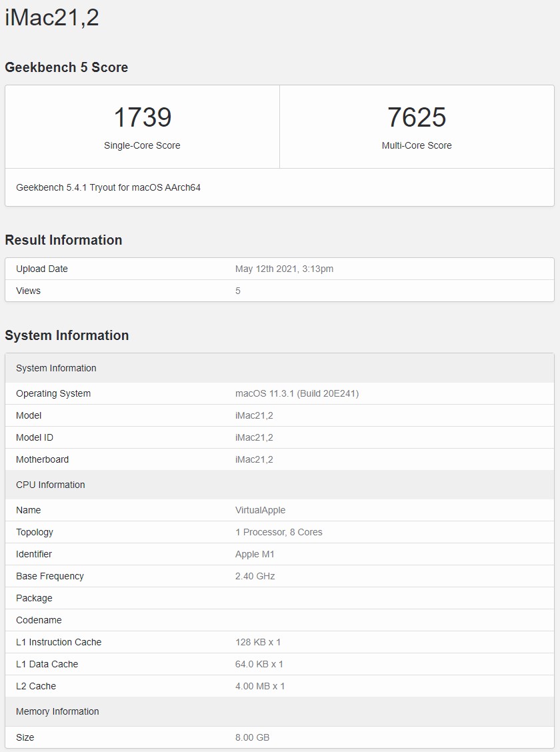Select the Package label
Image resolution: width=560 pixels, height=752 pixels.
coord(34,598)
